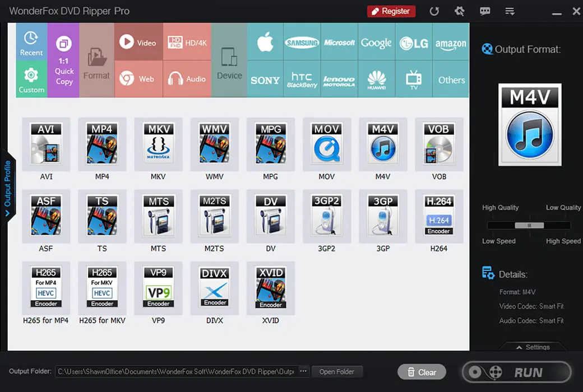Click the refresh update icon
This screenshot has height=392, width=583.
click(434, 11)
